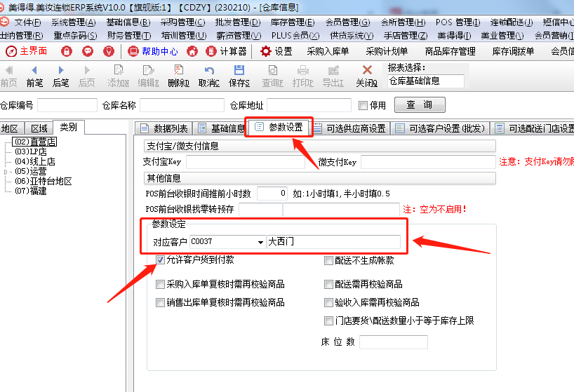Open 帮助中心 help center

[x=153, y=51]
